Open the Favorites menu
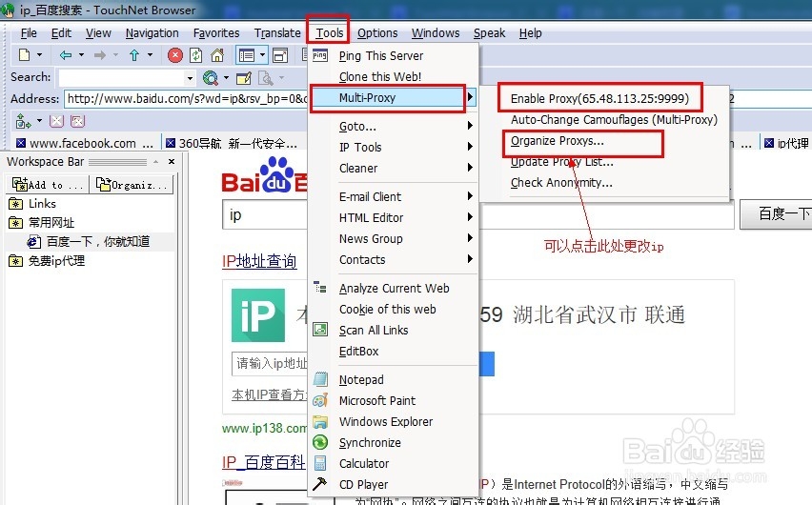Image resolution: width=812 pixels, height=505 pixels. 216,33
